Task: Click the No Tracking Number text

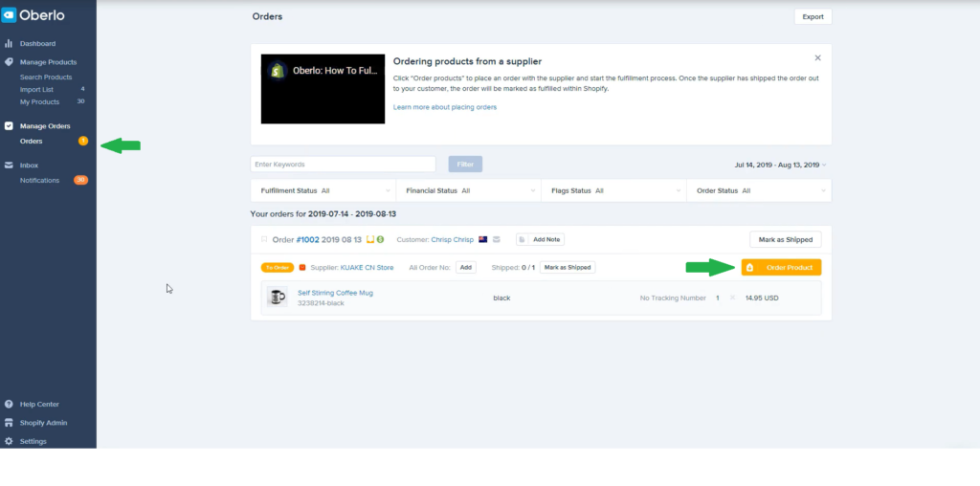Action: tap(673, 298)
